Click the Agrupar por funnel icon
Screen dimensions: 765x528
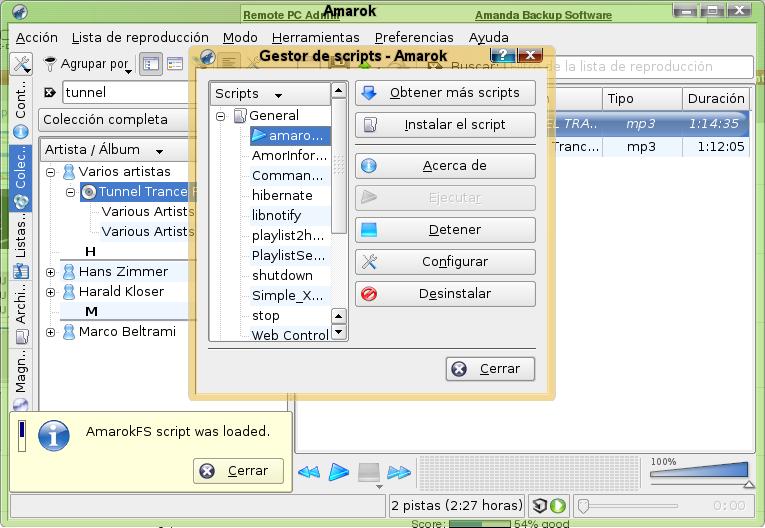coord(50,64)
